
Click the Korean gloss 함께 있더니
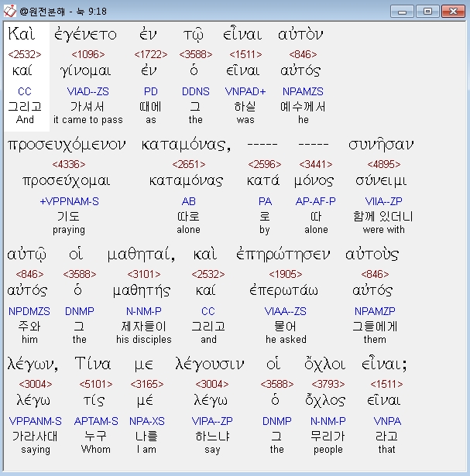point(383,217)
